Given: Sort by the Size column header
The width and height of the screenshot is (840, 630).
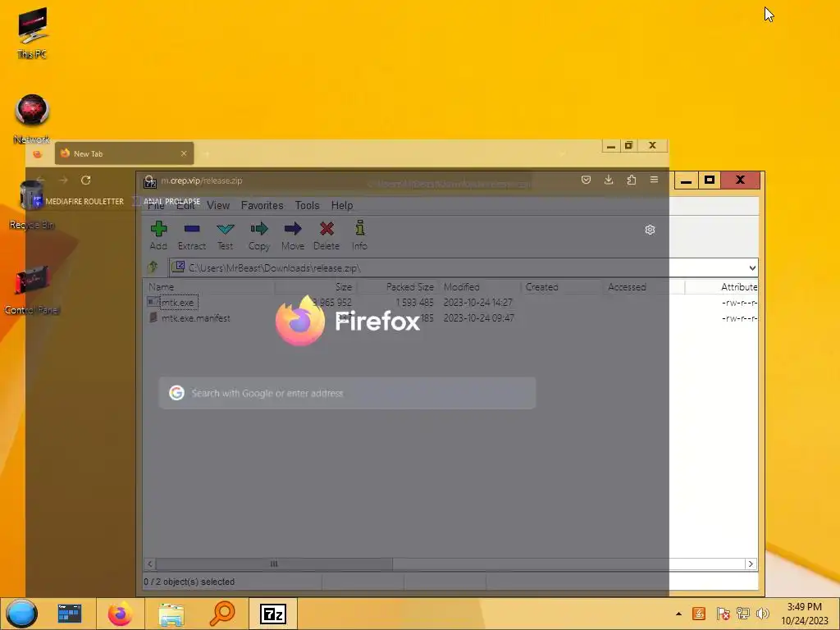Looking at the screenshot, I should pyautogui.click(x=316, y=287).
